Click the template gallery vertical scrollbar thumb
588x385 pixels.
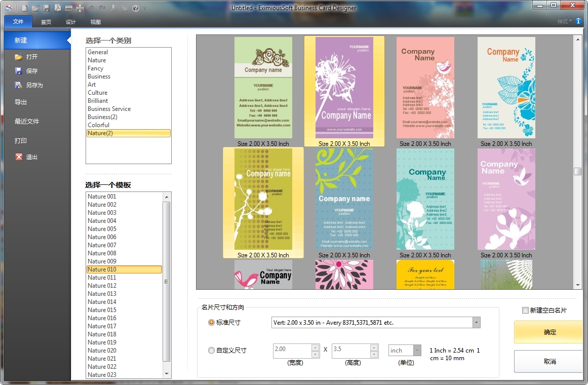577,172
